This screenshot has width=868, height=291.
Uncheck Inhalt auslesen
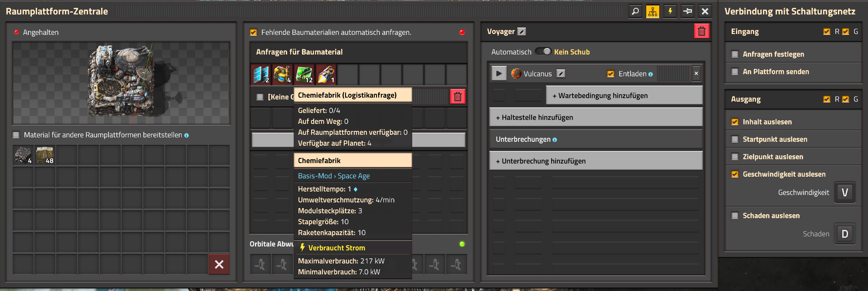pyautogui.click(x=735, y=122)
